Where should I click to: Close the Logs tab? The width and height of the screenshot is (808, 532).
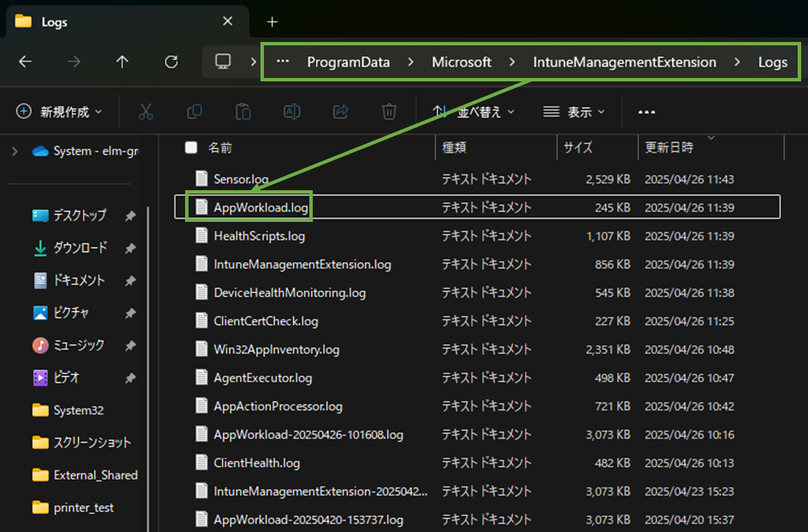click(227, 21)
